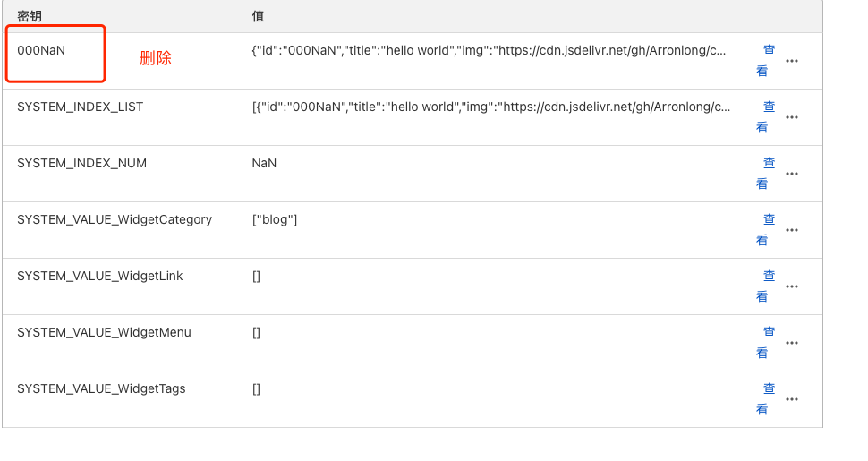Click 查看 link for 000NaN key
868x461 pixels.
(x=765, y=61)
